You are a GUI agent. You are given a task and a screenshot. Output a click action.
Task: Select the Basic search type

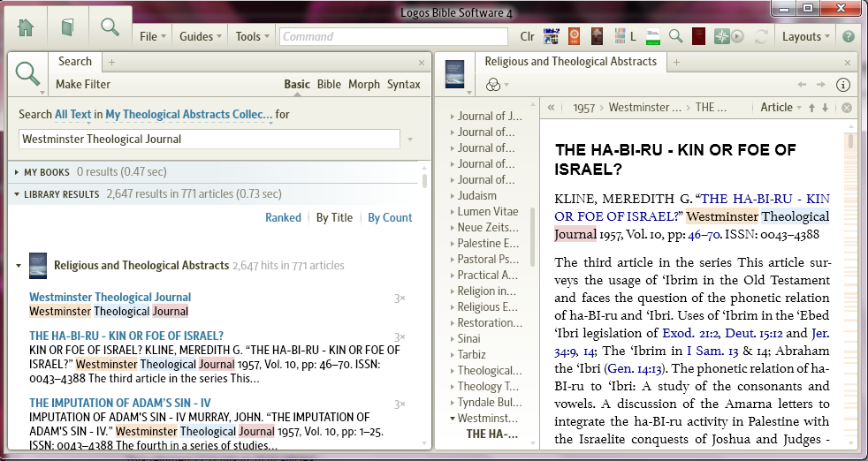pos(297,84)
